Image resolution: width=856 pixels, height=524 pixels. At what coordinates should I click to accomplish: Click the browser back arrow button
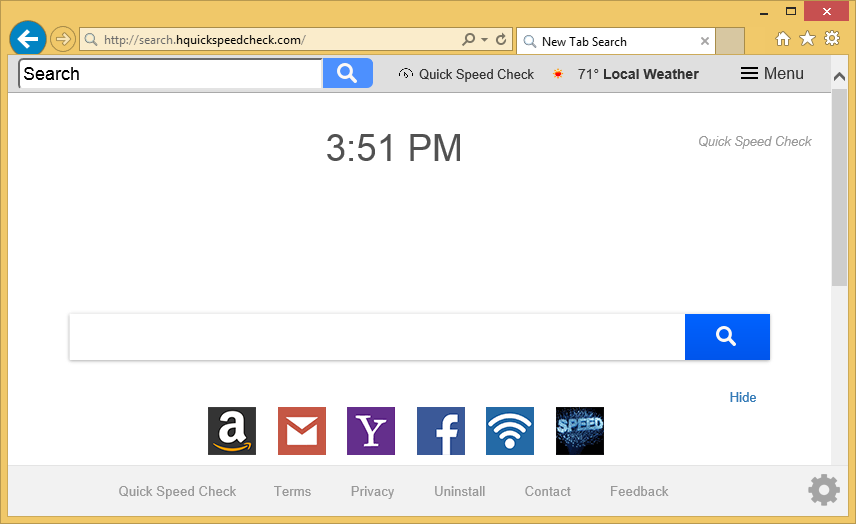[28, 40]
